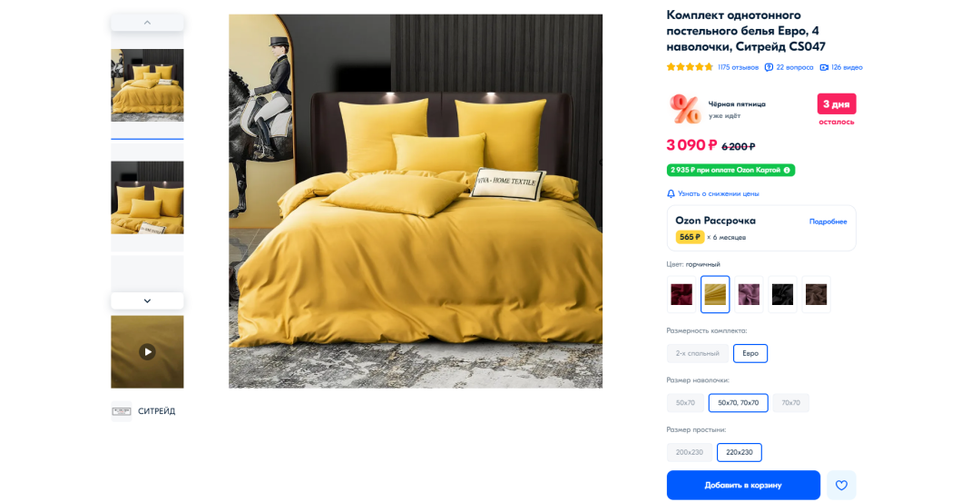Open the 1175 отзывов reviews link
980x502 pixels.
pos(738,67)
